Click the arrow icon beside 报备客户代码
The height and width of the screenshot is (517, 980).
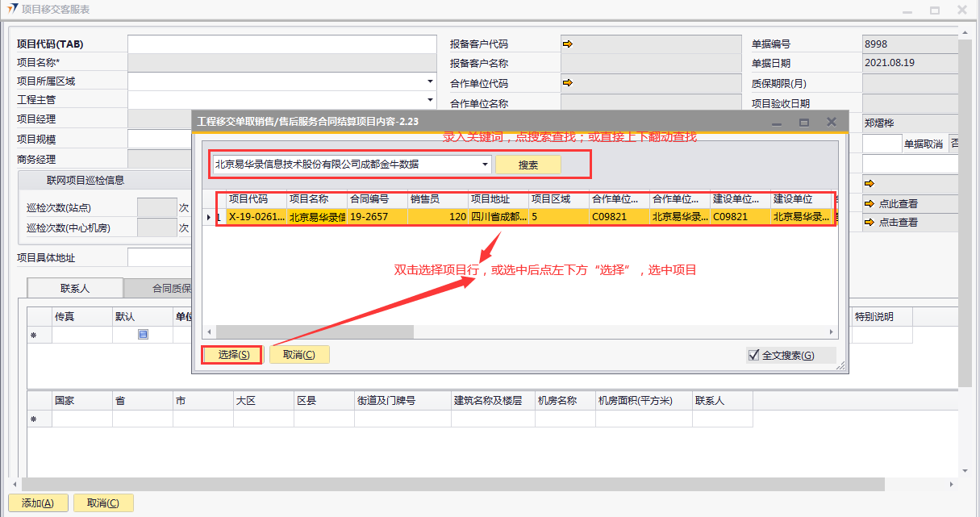pos(568,44)
